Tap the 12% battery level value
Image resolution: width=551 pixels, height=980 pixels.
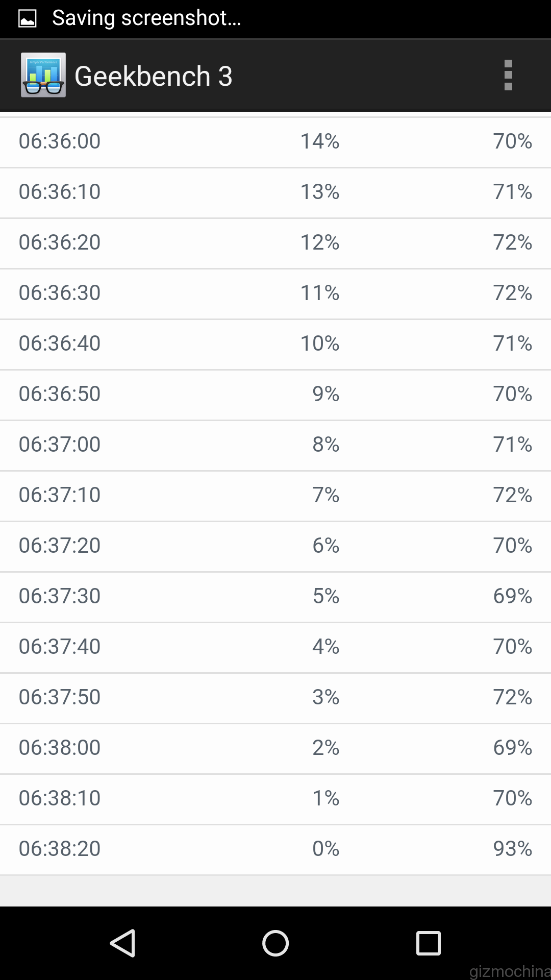pyautogui.click(x=319, y=242)
